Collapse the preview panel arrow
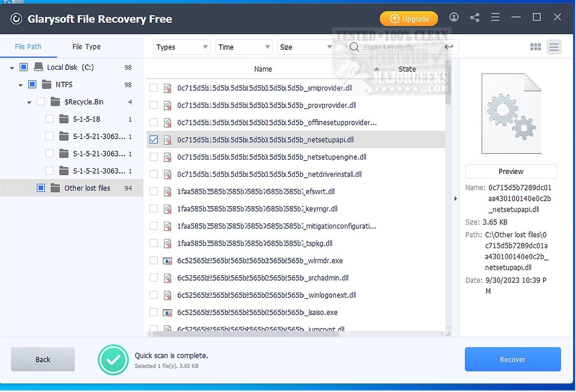The image size is (576, 392). 456,198
